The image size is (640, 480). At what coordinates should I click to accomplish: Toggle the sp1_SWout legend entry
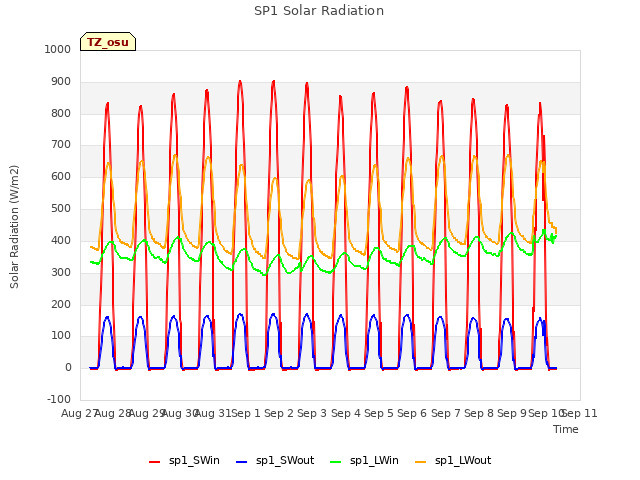(275, 461)
